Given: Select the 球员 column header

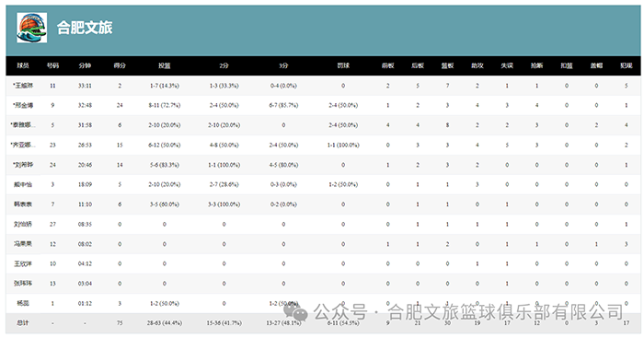Looking at the screenshot, I should coord(23,65).
